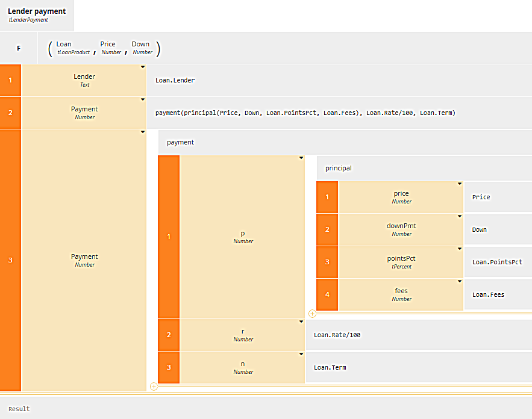Select orange row number 3 of outer context
Screen dimensions: 532x419
[10, 260]
